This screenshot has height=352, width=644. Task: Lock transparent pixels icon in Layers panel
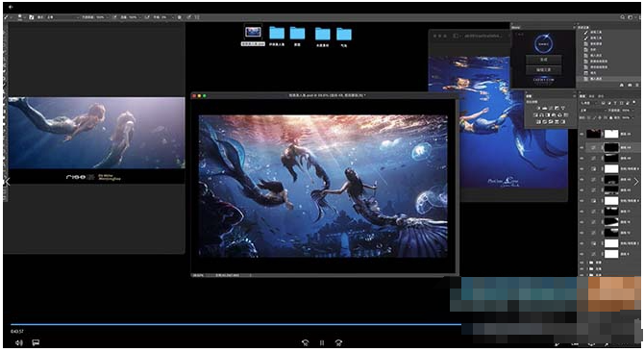[x=588, y=117]
